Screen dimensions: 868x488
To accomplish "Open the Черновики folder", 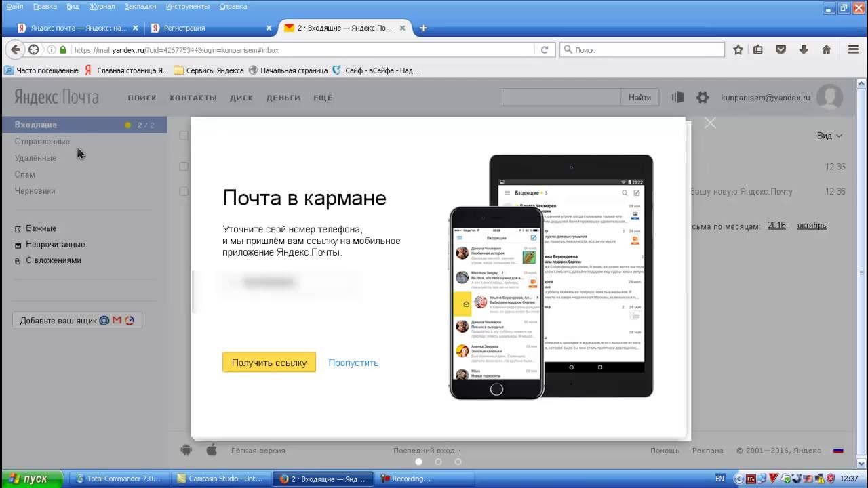I will [x=35, y=191].
